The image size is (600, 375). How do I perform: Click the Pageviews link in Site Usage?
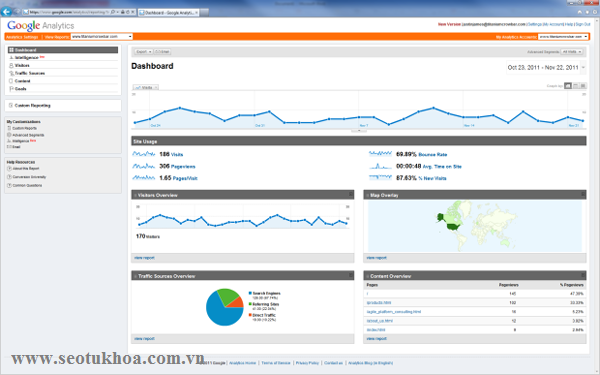(x=183, y=167)
